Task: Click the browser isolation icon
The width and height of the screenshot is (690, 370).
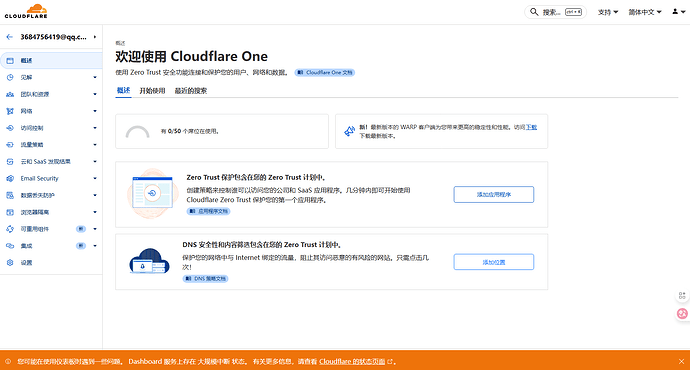Action: pyautogui.click(x=10, y=212)
